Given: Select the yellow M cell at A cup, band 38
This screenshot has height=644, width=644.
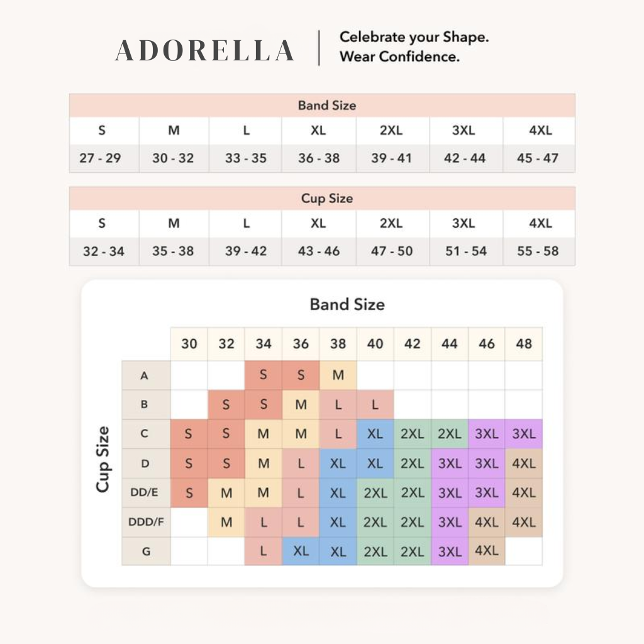Looking at the screenshot, I should point(338,375).
